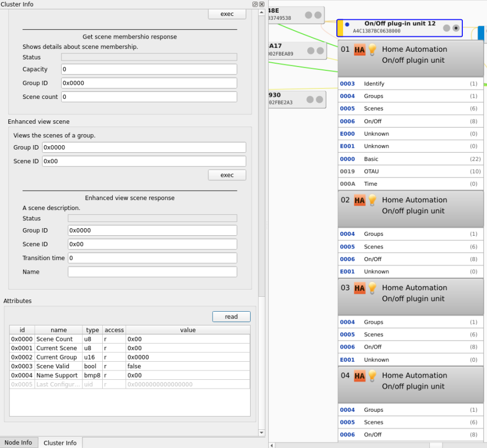
Task: Click the left gray circle on the 48E node
Action: pos(308,15)
